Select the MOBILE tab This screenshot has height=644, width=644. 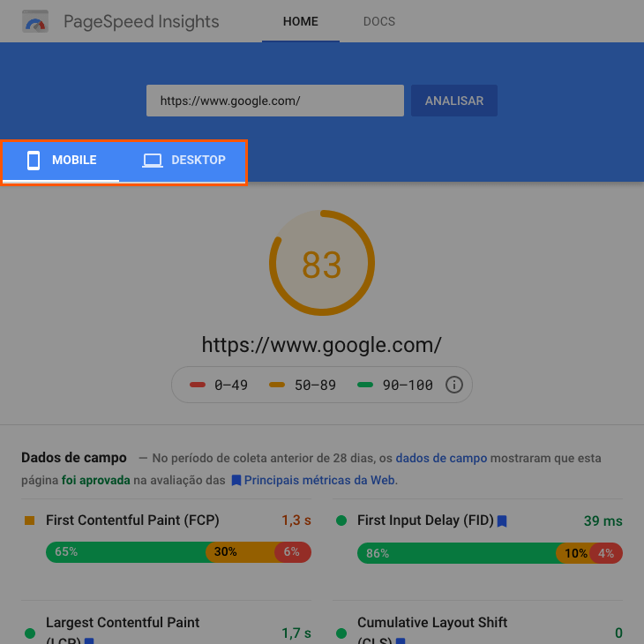(61, 161)
